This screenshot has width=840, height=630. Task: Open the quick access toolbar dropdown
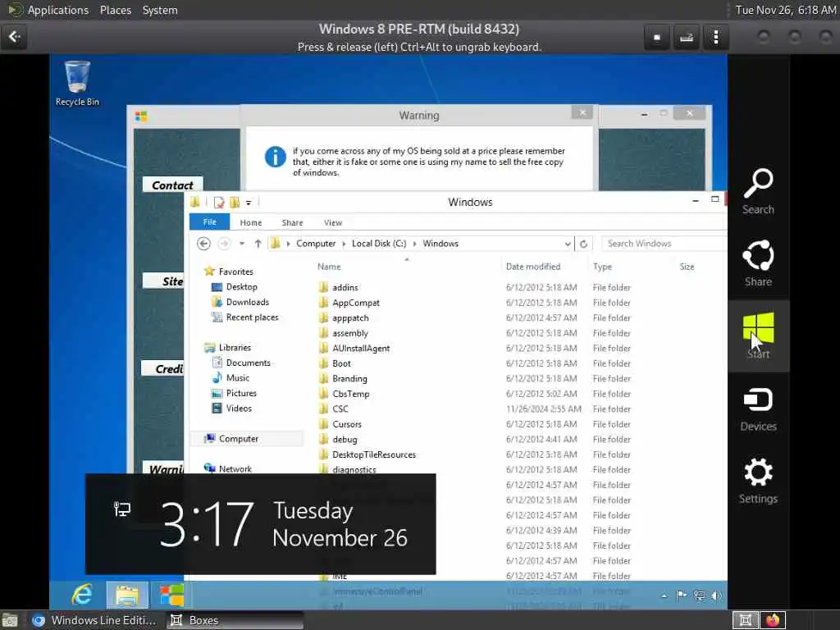coord(249,203)
